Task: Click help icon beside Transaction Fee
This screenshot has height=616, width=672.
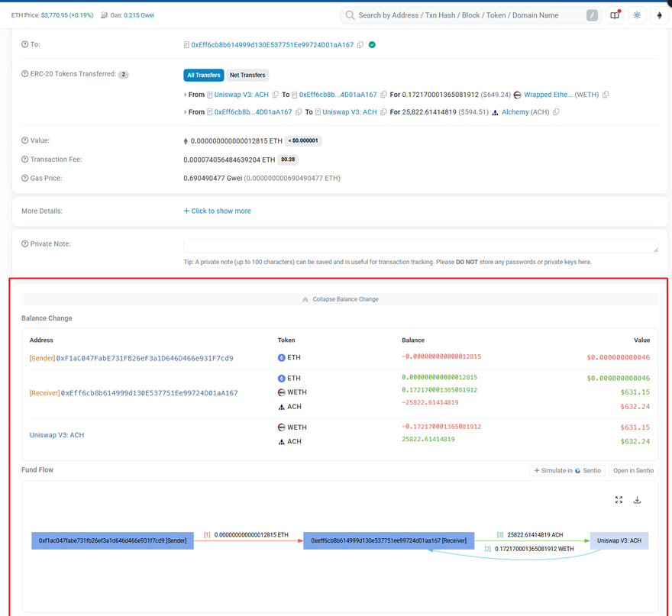Action: click(x=25, y=160)
